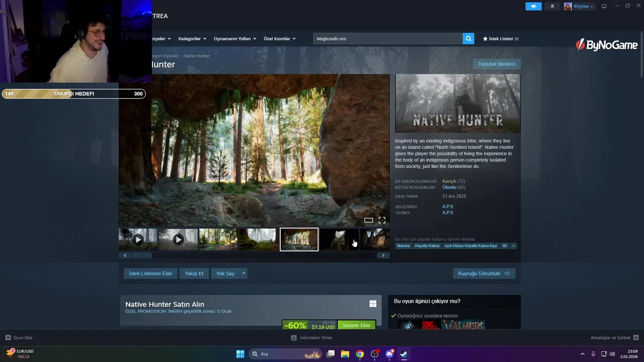Image resolution: width=644 pixels, height=362 pixels.
Task: Open File Explorer from the taskbar
Action: coord(345,354)
